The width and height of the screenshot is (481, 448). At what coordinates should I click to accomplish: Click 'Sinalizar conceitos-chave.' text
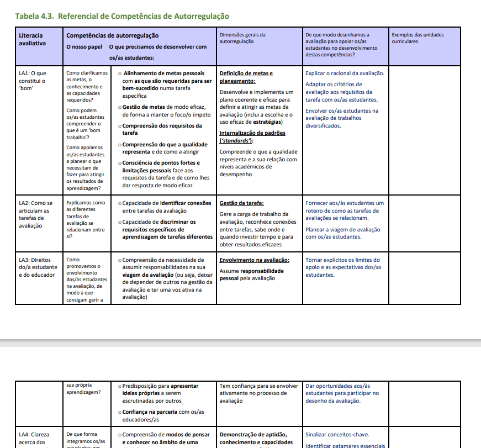337,435
